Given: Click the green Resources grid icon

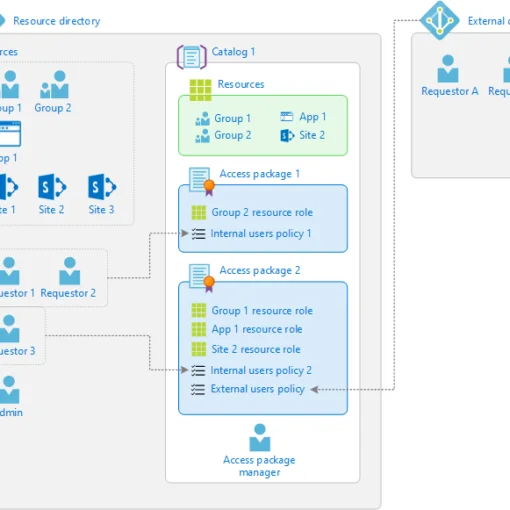Looking at the screenshot, I should coord(200,90).
